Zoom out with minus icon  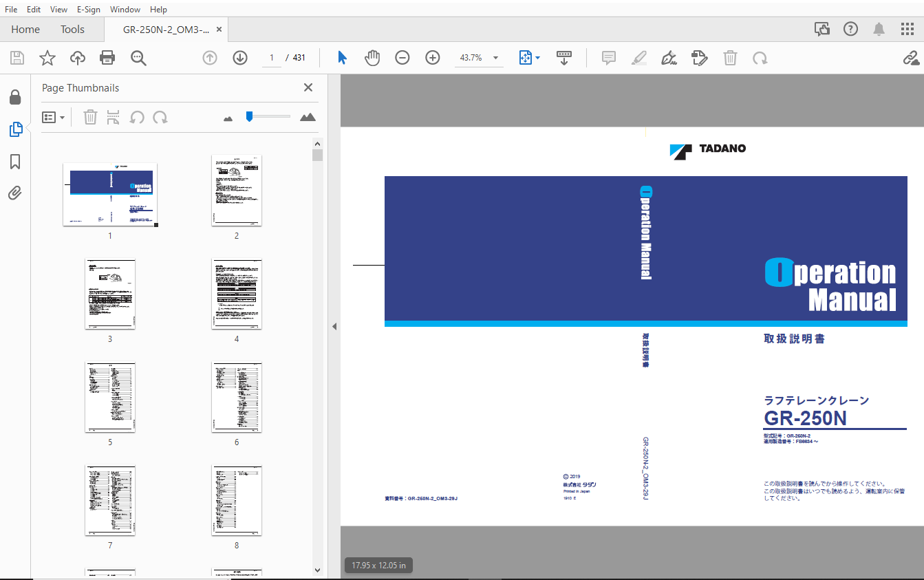coord(402,58)
